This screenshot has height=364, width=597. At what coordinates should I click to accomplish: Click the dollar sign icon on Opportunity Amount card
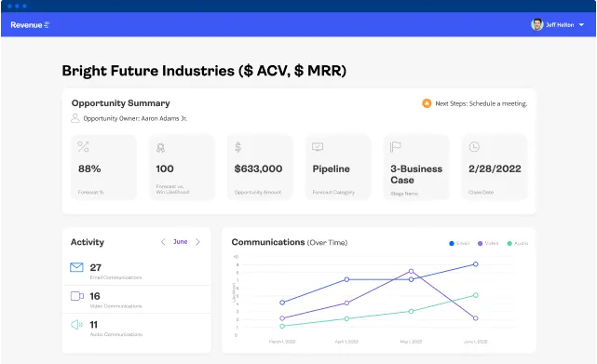[x=238, y=147]
